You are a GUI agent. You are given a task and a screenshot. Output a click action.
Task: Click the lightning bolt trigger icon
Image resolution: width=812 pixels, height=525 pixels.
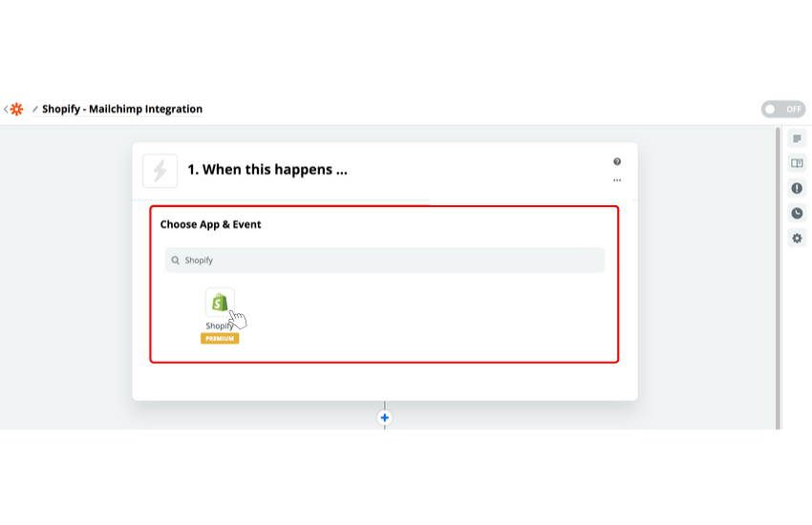tap(160, 171)
